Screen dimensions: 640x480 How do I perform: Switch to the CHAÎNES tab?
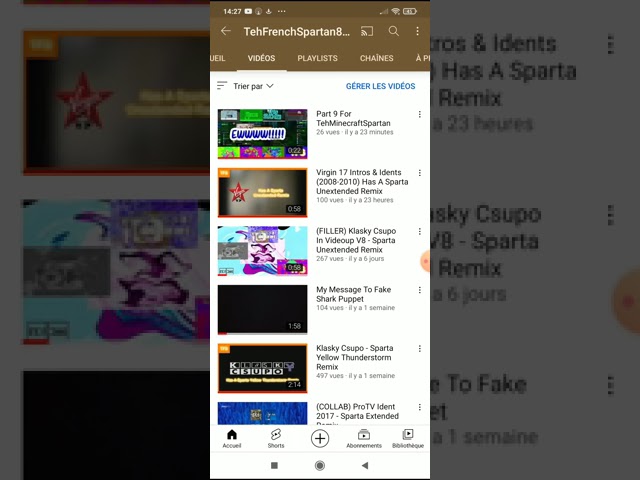[377, 58]
